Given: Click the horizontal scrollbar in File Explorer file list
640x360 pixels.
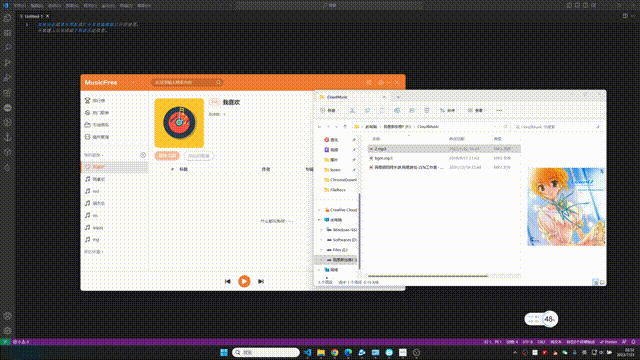Looking at the screenshot, I should [x=428, y=276].
